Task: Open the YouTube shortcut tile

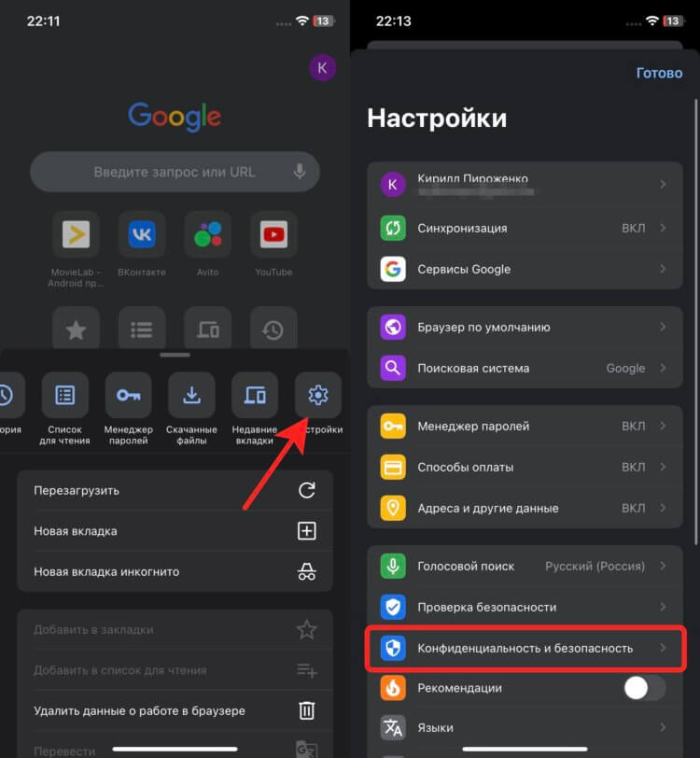Action: [273, 234]
